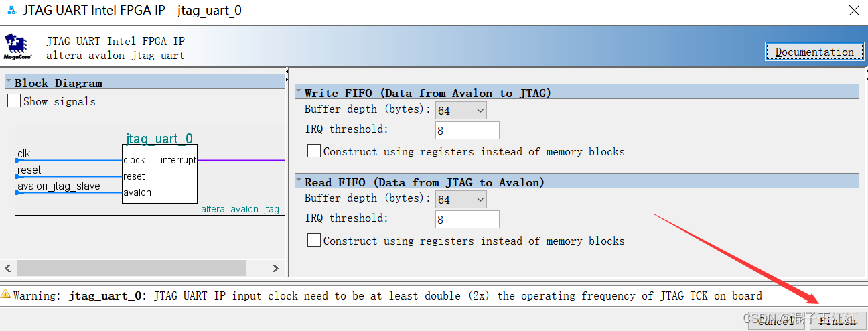Click the altera_avalon_jtag label under the diagram

[x=242, y=209]
